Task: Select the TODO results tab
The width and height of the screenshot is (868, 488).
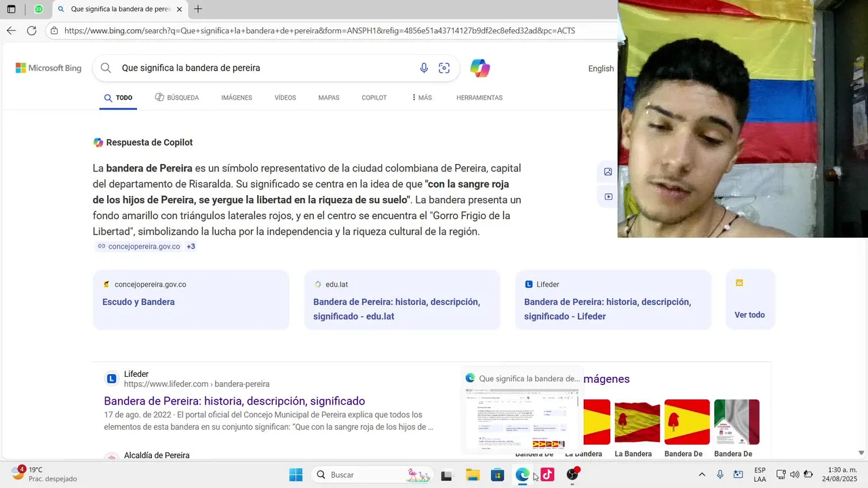Action: (x=118, y=98)
